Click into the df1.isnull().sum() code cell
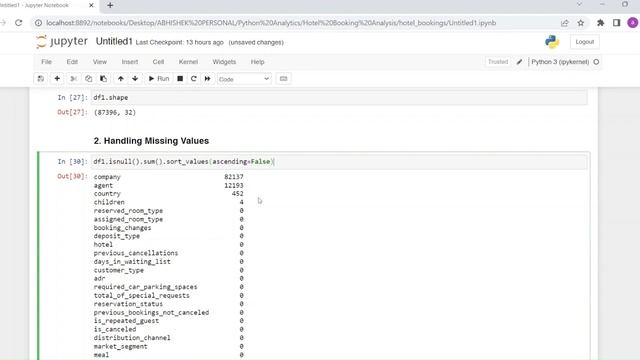 [339, 162]
